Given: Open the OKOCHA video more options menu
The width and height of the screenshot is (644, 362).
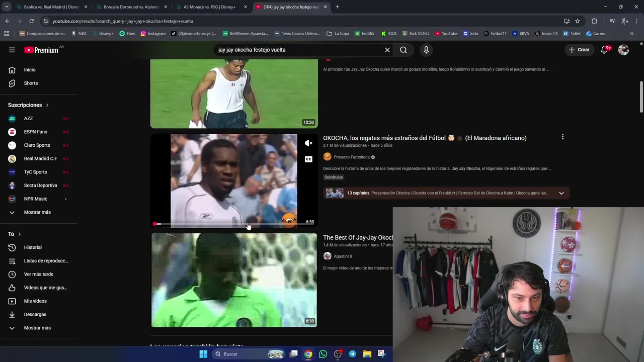Looking at the screenshot, I should click(x=562, y=137).
